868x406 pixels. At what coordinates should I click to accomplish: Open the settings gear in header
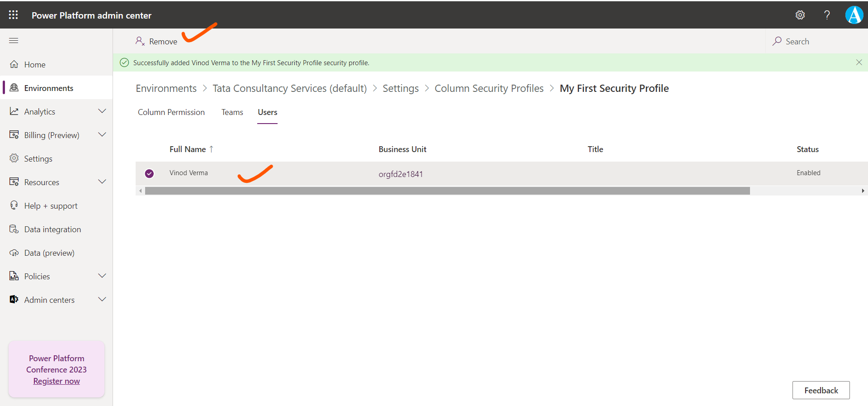click(x=800, y=15)
